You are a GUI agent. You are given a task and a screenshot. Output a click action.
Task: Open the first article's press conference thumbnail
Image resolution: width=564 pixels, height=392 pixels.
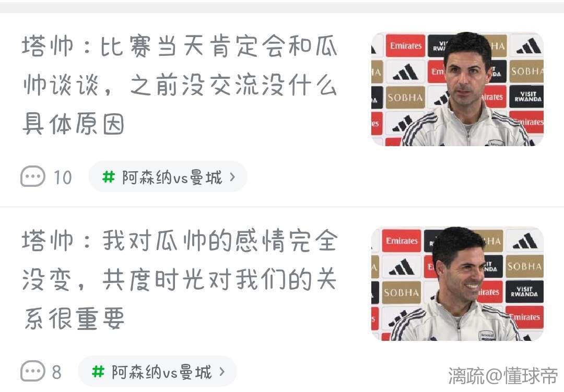pos(457,89)
